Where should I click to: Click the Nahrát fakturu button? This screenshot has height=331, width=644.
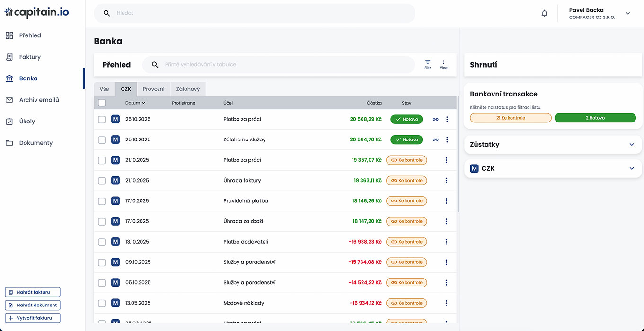(33, 292)
